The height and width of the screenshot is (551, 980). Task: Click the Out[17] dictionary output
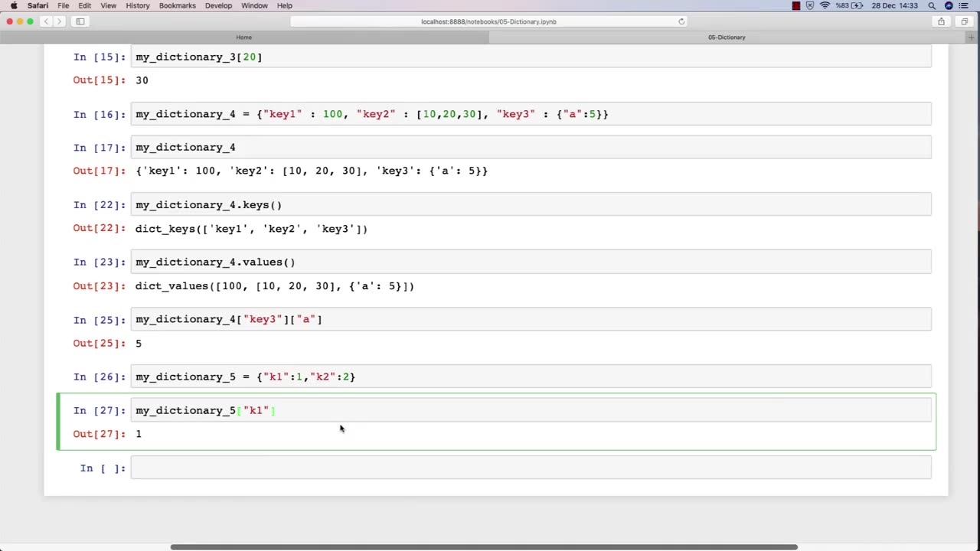(312, 171)
